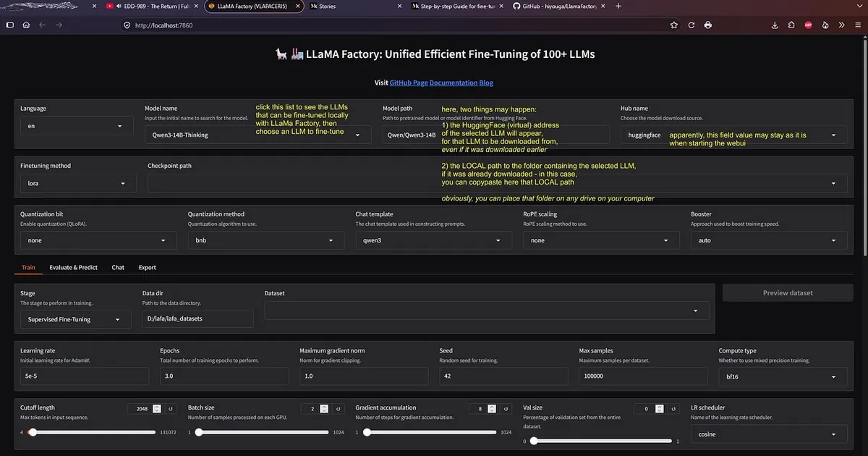Open site information shield icon

tap(127, 25)
